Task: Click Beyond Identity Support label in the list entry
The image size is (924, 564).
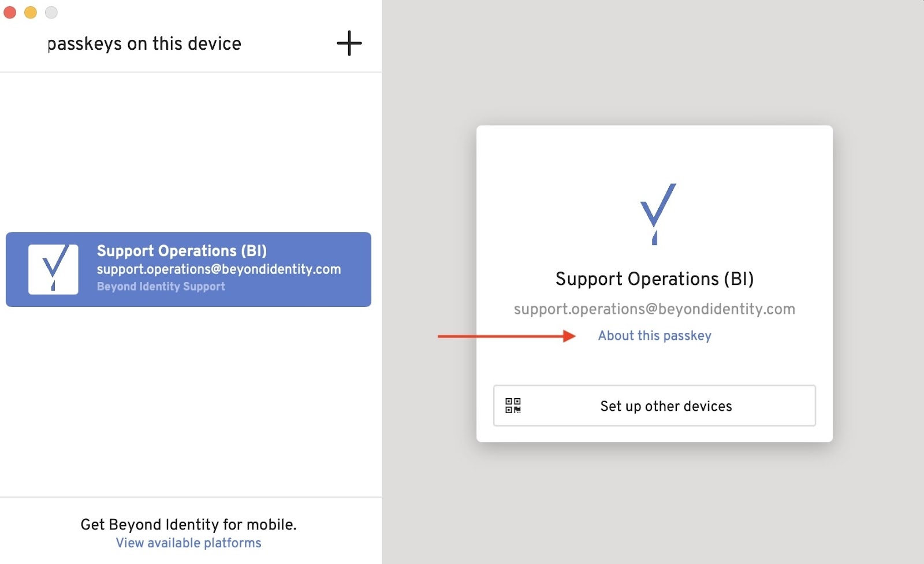Action: coord(161,287)
